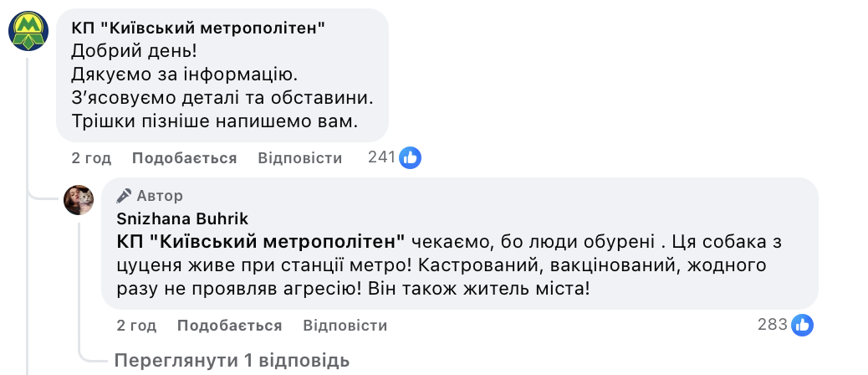
Task: Open the 283 reactions count
Action: tap(773, 325)
